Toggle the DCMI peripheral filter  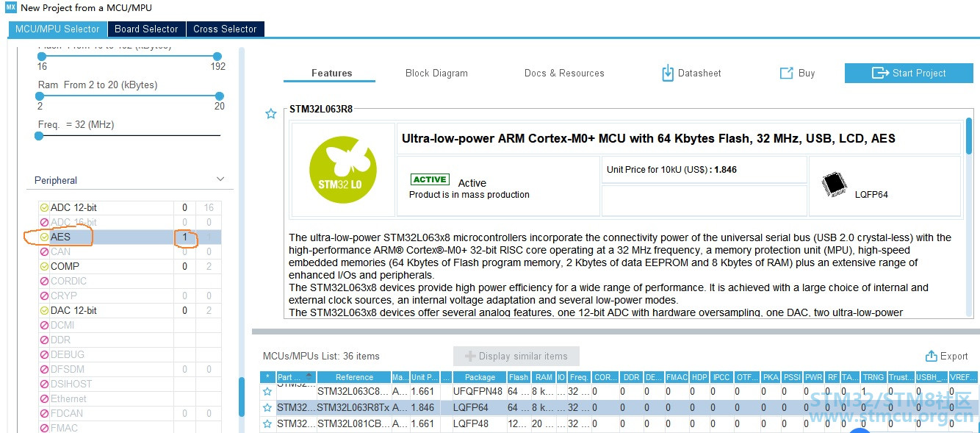44,325
